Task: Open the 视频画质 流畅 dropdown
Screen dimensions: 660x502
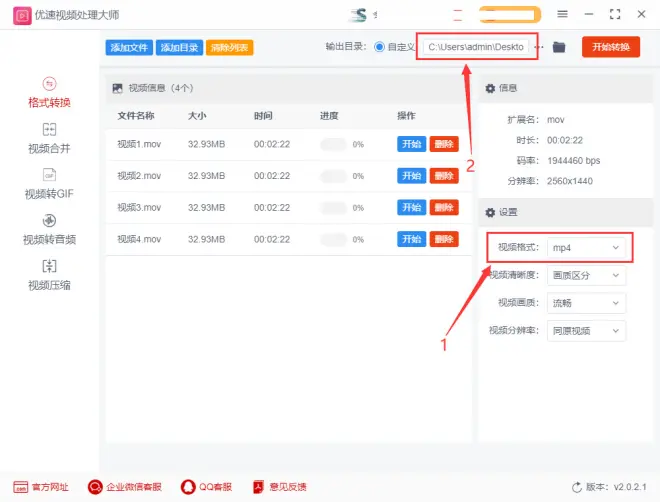Action: [586, 303]
